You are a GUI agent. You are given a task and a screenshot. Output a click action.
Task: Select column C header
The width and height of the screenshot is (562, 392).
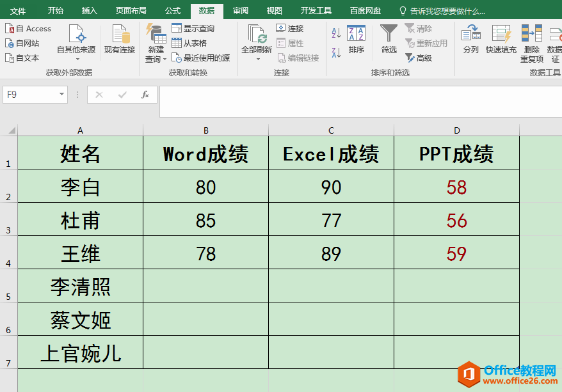coord(331,130)
